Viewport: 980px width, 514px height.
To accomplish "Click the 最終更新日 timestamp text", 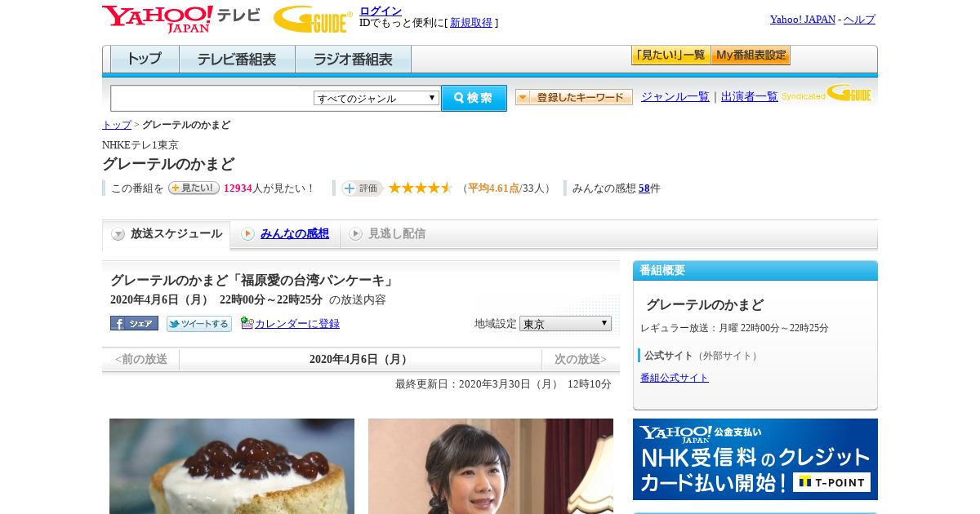I will coord(503,384).
